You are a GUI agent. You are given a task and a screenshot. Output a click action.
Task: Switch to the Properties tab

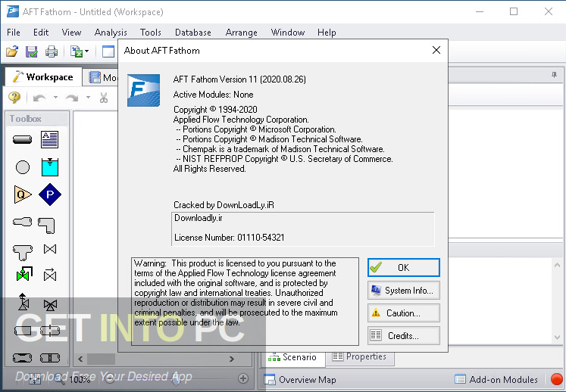[x=359, y=356]
